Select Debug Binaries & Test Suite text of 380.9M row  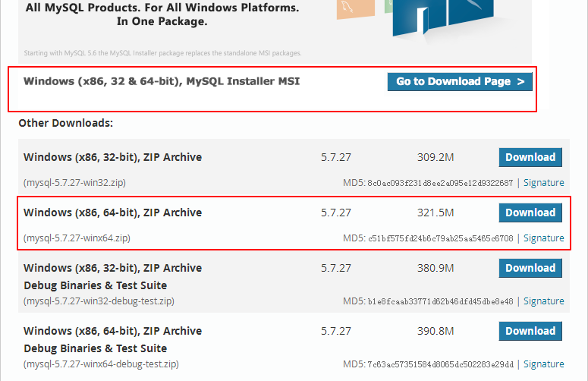pyautogui.click(x=96, y=285)
